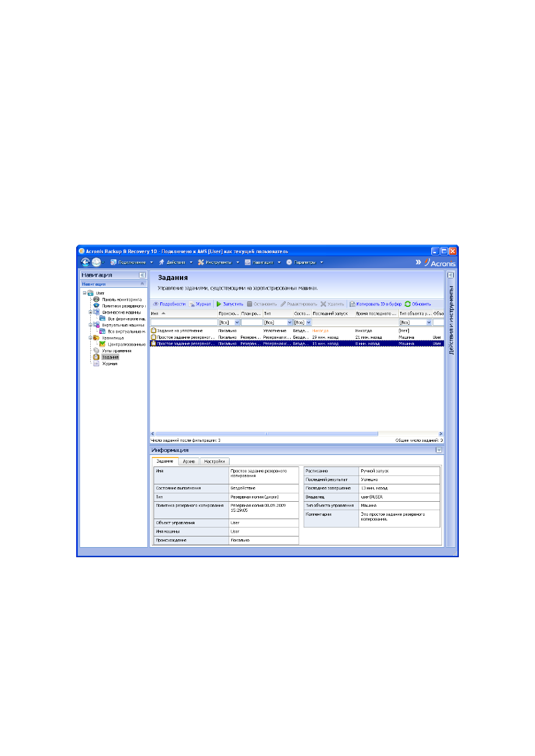535x756 pixels.
Task: Collapse the Навигация tree section chevron
Action: click(x=142, y=284)
